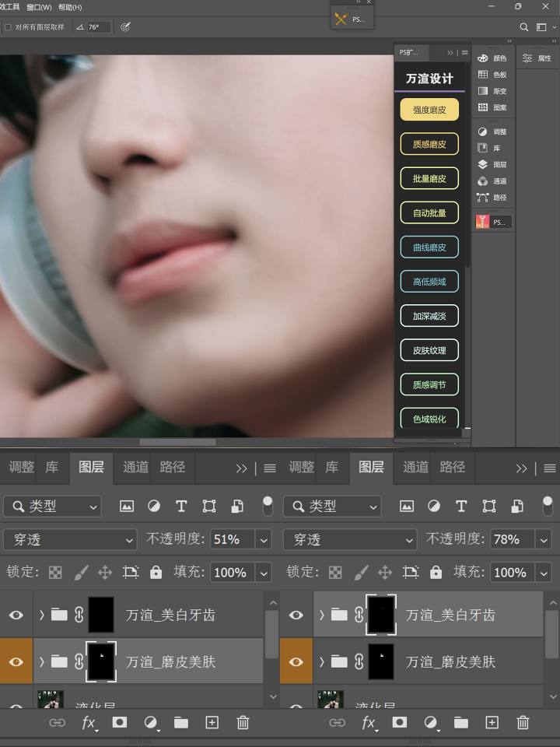Hide 万渲_磨皮美肤 layer in right panel

(x=296, y=661)
